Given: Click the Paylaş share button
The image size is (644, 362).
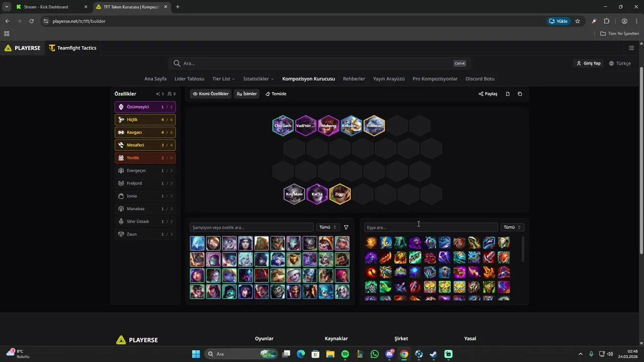Looking at the screenshot, I should tap(488, 94).
